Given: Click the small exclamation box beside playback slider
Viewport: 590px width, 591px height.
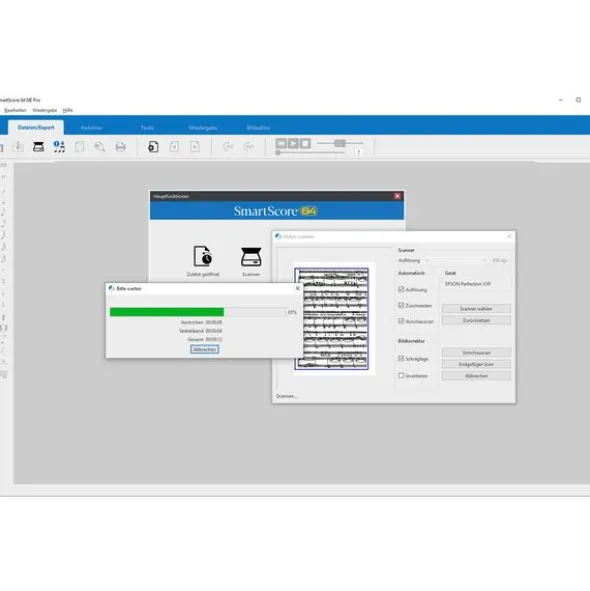Looking at the screenshot, I should pyautogui.click(x=359, y=152).
